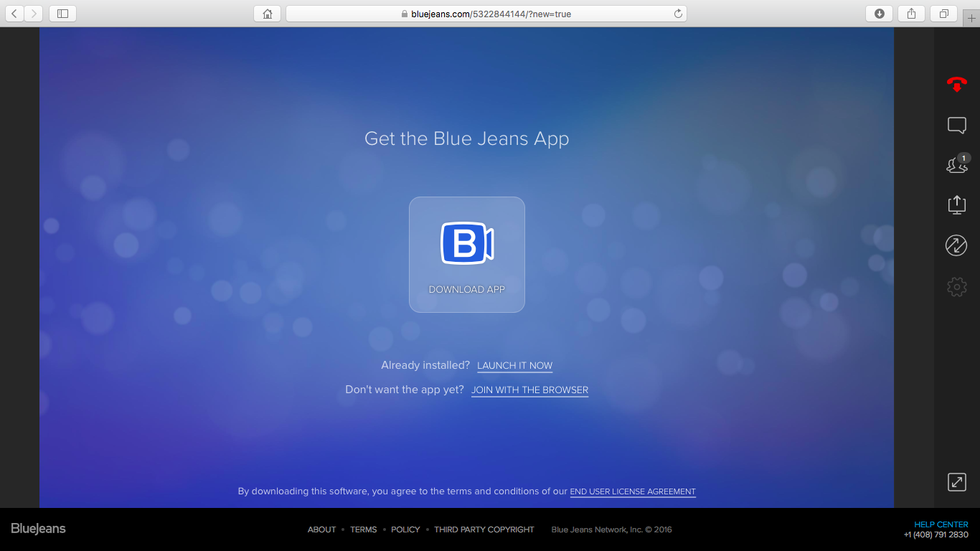The image size is (980, 551).
Task: Open the Safari share menu
Action: 911,14
